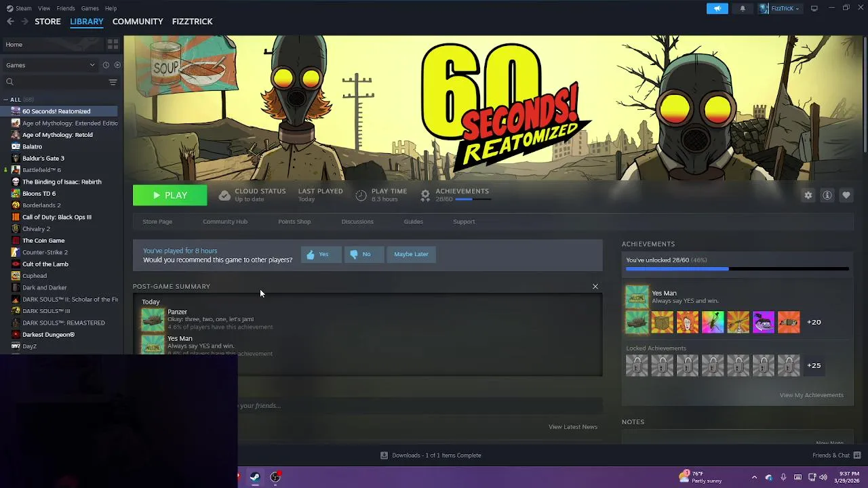Image resolution: width=868 pixels, height=488 pixels.
Task: Open game info icon
Action: (x=827, y=195)
